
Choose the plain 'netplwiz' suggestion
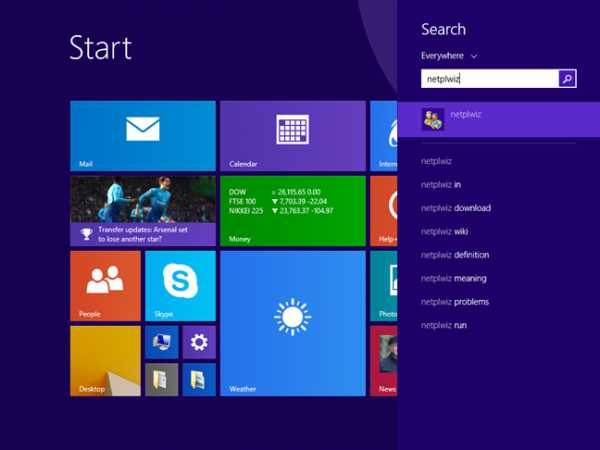436,161
